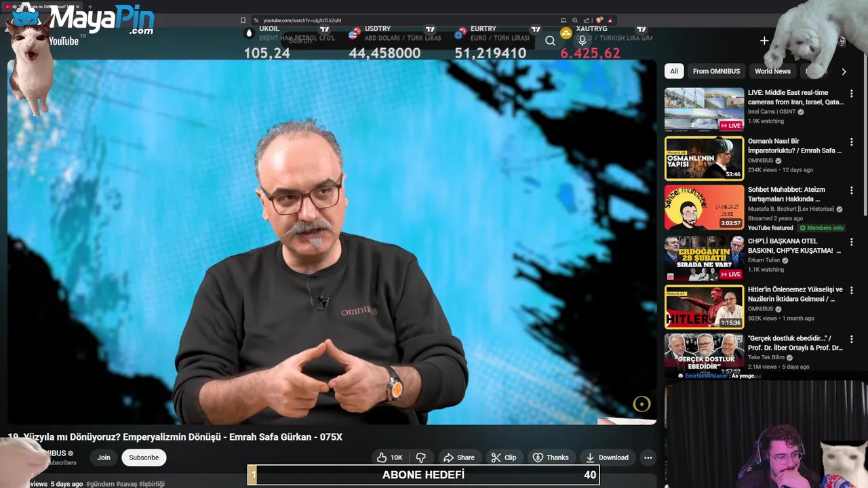
Task: Open the Create plus button in YouTube header
Action: [x=764, y=41]
